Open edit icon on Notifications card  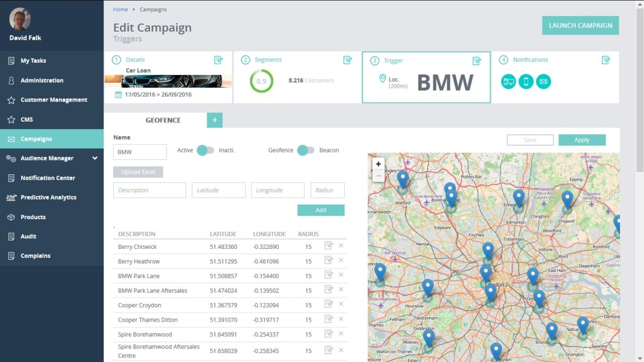[606, 60]
